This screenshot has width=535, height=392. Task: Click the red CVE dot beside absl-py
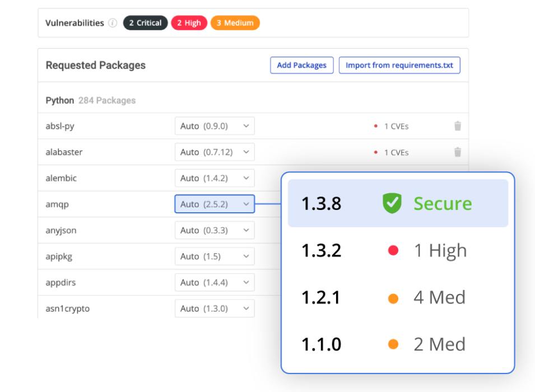pyautogui.click(x=376, y=126)
